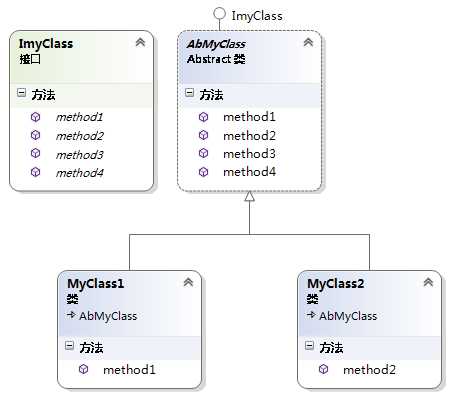453x393 pixels.
Task: Collapse the methods section of MyClass1
Action: [69, 345]
